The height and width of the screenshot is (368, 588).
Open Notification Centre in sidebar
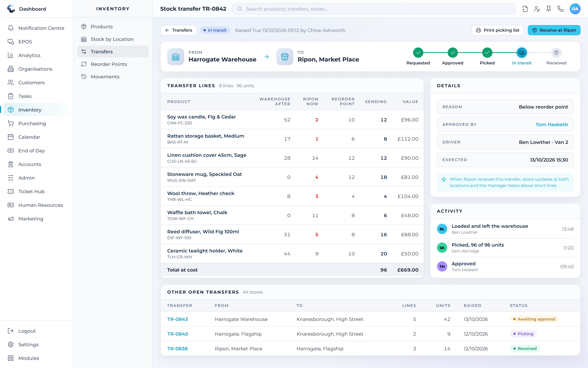click(x=36, y=28)
